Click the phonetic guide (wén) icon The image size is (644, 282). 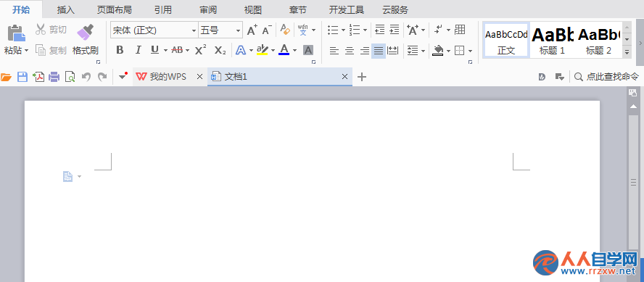[303, 30]
